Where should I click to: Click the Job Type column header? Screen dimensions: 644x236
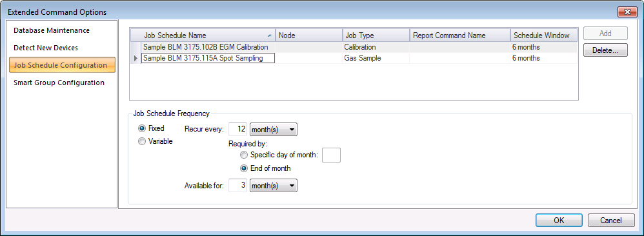click(376, 35)
